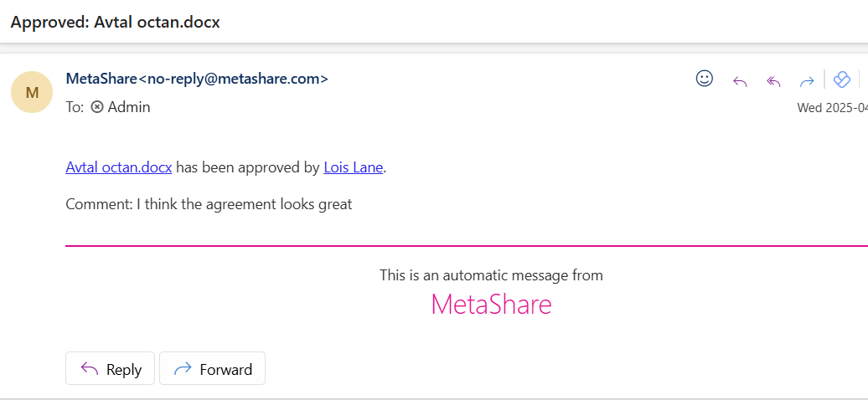Click the status icon beside Admin
868x400 pixels.
tap(97, 107)
